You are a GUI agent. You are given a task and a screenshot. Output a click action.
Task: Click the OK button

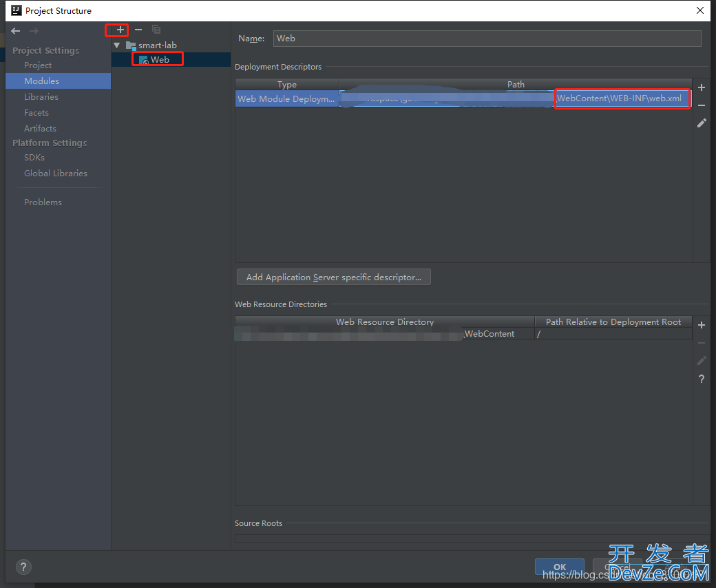(x=559, y=567)
